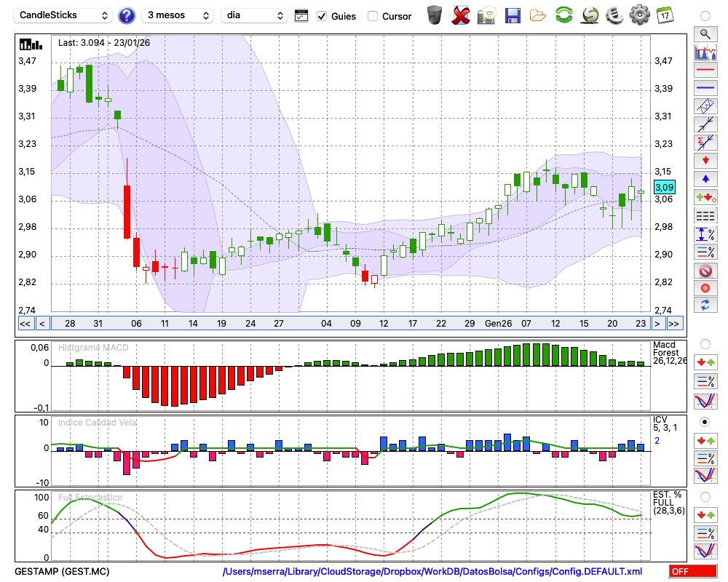The width and height of the screenshot is (728, 582).
Task: Click the EST. % FULL (28,3,6) label
Action: 668,503
